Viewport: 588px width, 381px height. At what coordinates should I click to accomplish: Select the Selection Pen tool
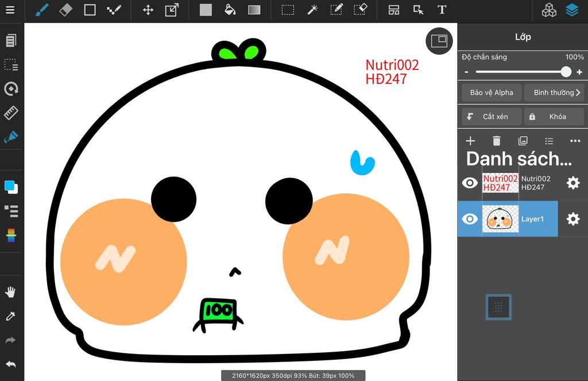point(336,10)
